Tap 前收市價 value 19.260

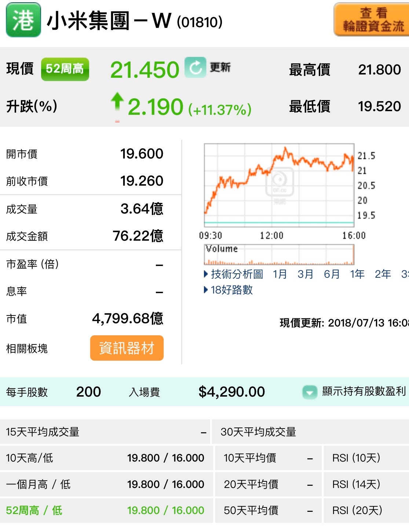click(142, 181)
